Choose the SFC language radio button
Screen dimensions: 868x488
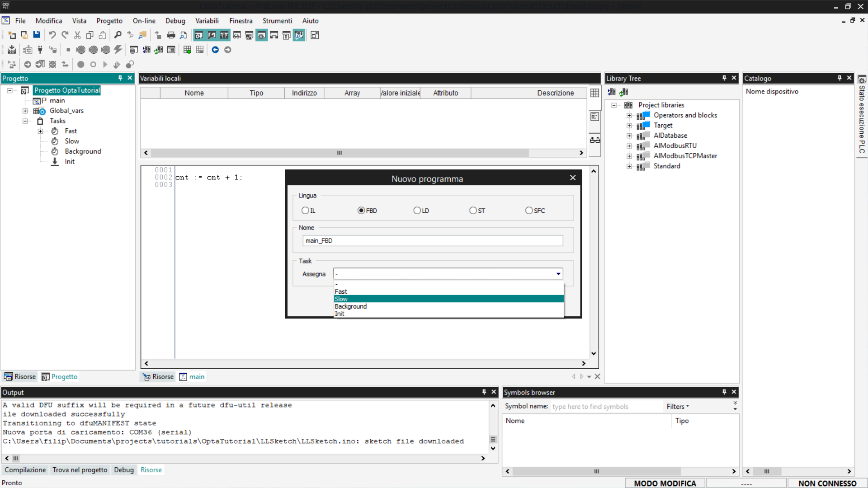(529, 211)
